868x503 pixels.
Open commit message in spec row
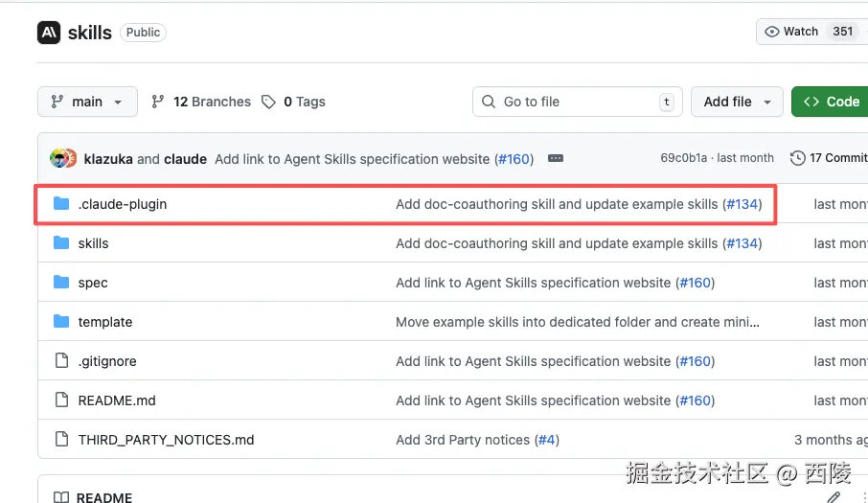click(533, 283)
